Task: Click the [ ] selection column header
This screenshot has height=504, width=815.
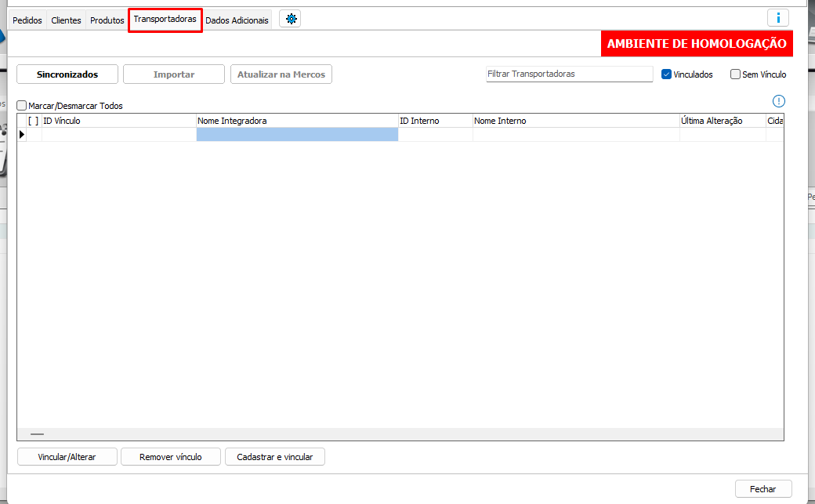Action: tap(33, 121)
